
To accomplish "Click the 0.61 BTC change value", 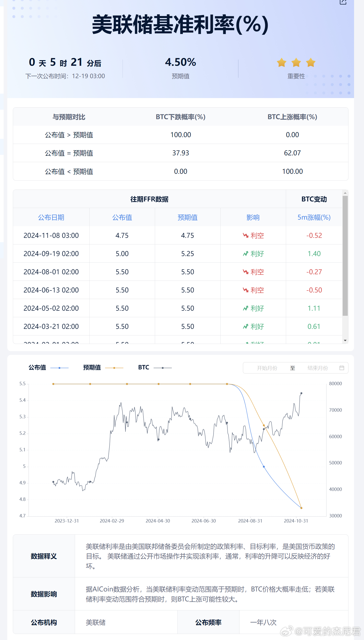I will pyautogui.click(x=314, y=326).
